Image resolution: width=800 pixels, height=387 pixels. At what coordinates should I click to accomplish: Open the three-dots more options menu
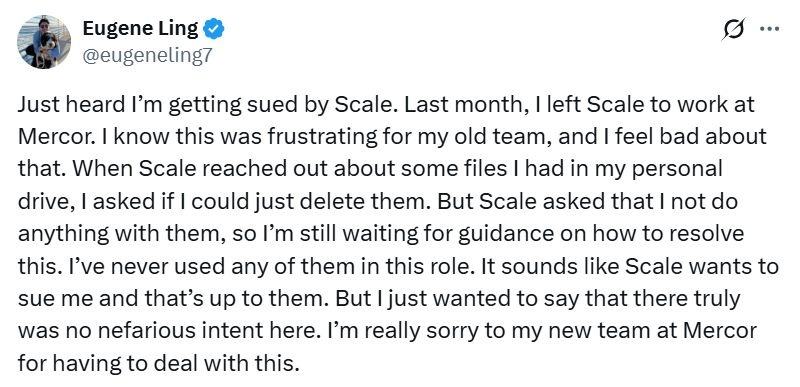click(x=769, y=29)
